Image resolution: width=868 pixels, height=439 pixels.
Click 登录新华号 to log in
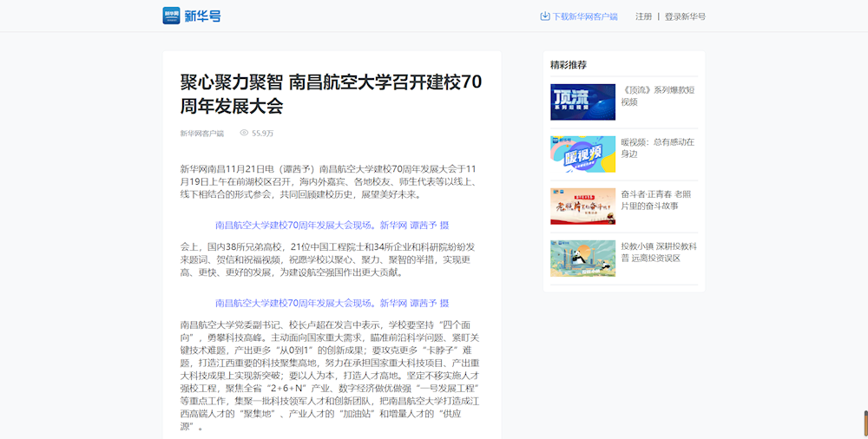coord(685,16)
